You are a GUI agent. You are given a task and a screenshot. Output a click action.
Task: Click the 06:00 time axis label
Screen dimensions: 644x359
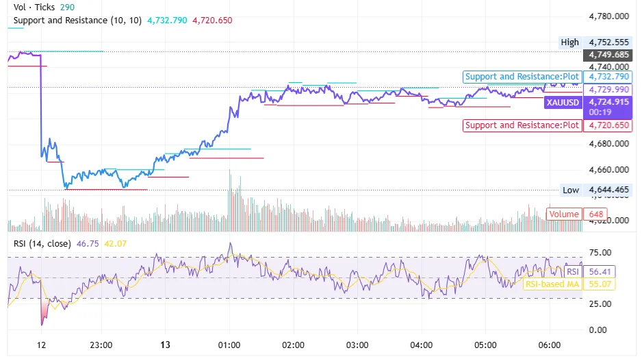coord(550,345)
